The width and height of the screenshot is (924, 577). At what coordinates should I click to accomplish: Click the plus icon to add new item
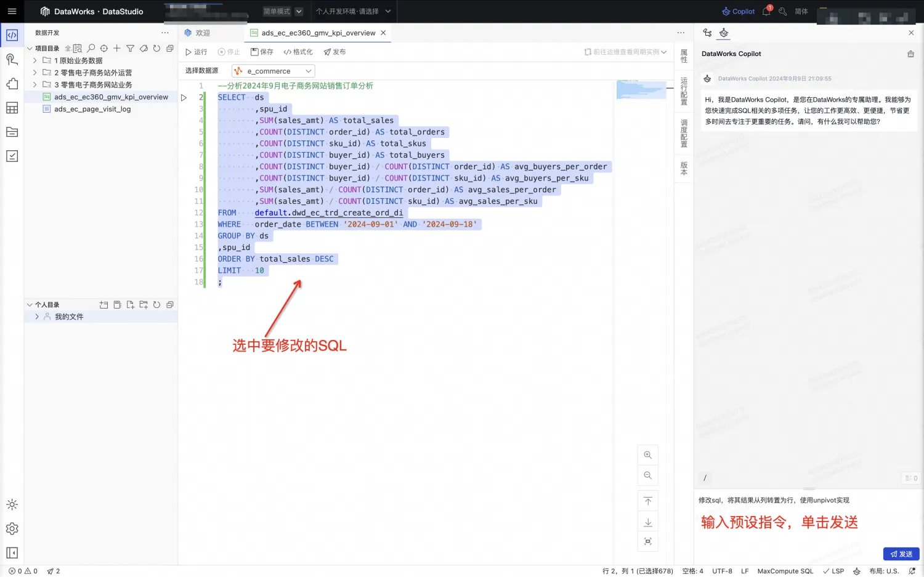point(117,48)
